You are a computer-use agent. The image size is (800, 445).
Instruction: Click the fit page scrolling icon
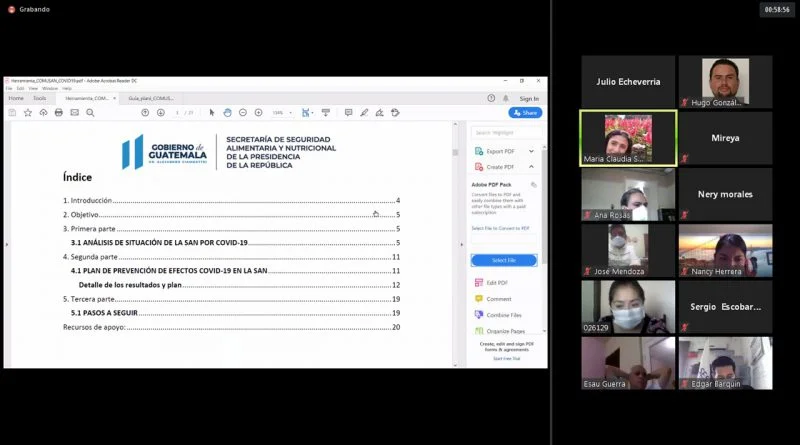(x=305, y=113)
